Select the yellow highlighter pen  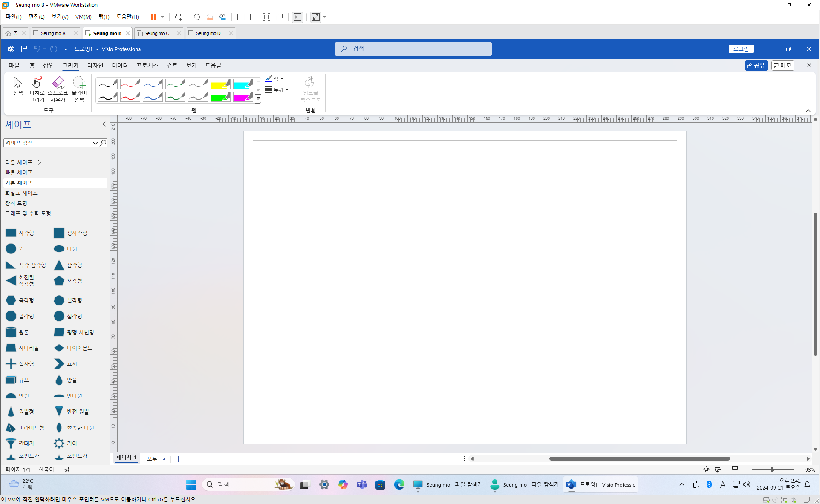point(220,84)
